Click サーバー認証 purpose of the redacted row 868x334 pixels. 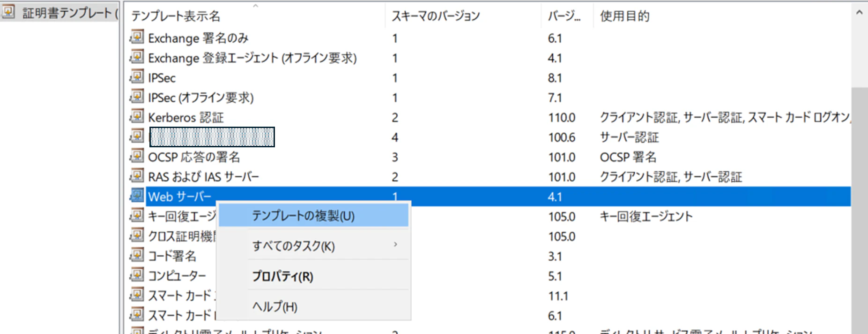(629, 137)
